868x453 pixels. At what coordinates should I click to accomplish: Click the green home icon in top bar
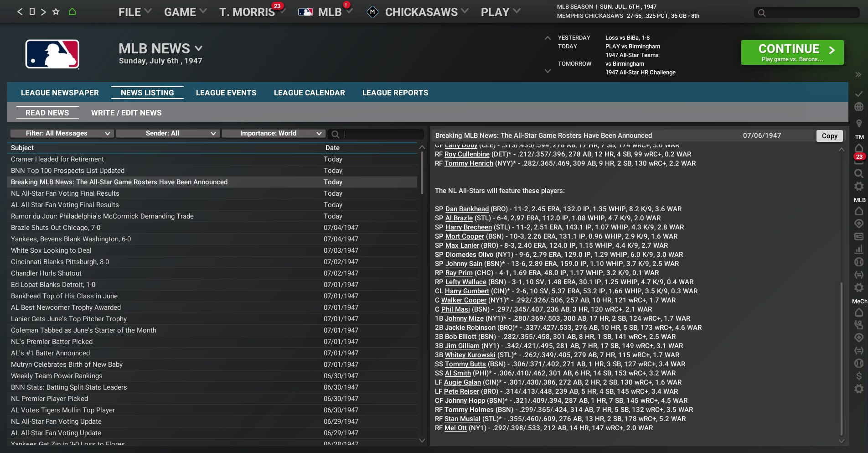(72, 12)
